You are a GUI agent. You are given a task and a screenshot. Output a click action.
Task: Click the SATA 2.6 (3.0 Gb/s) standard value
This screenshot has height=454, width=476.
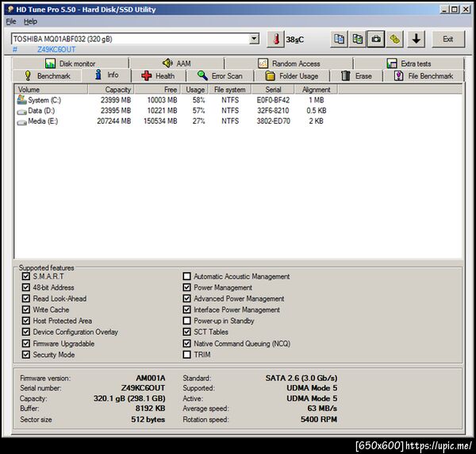click(x=301, y=378)
